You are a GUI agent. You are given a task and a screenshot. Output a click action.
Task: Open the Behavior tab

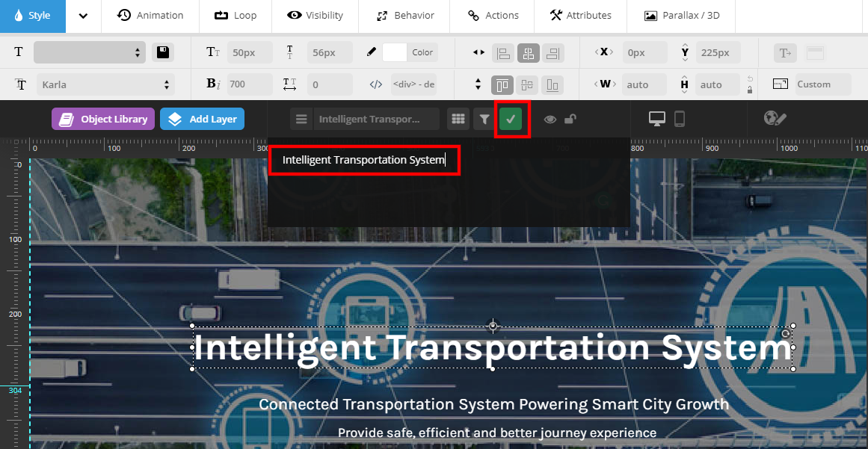pyautogui.click(x=404, y=16)
